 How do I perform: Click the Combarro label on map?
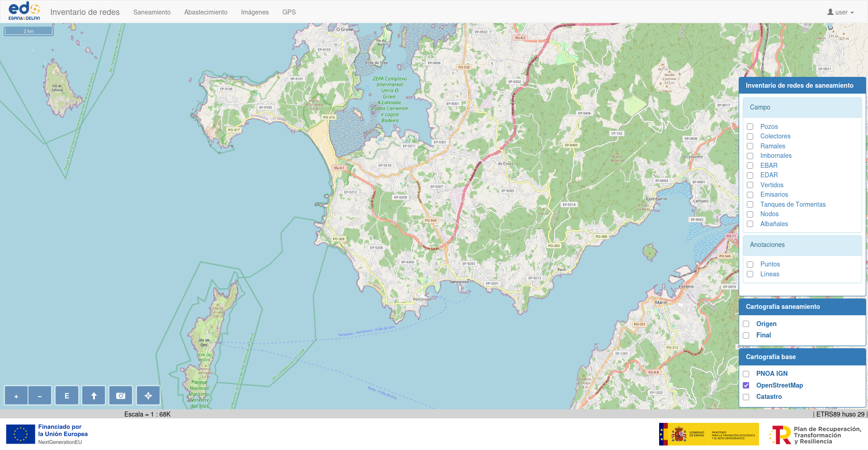point(656,199)
